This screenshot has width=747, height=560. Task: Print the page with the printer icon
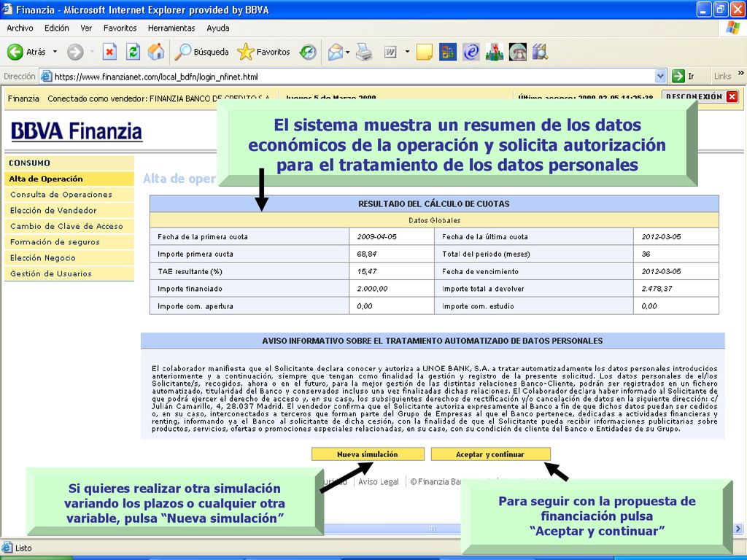365,52
